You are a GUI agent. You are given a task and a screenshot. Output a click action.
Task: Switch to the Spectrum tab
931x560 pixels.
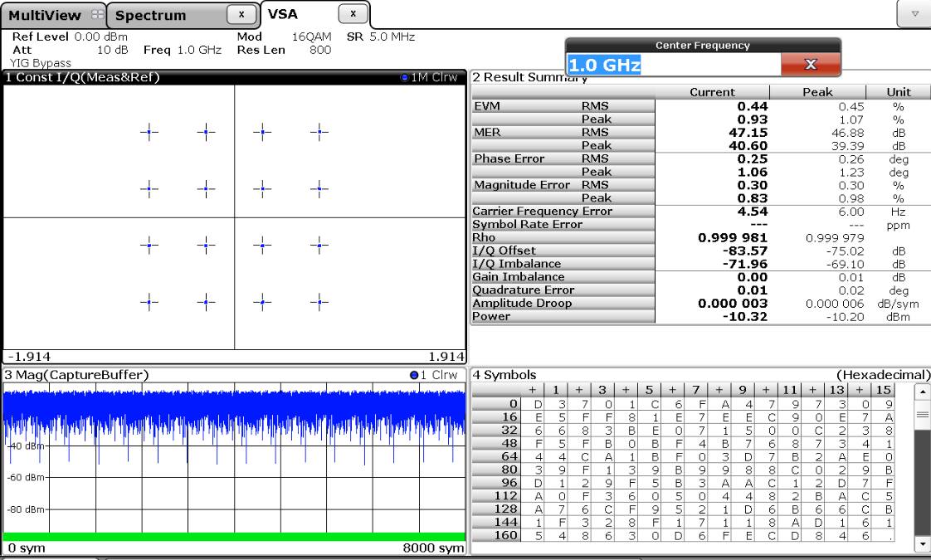[183, 15]
